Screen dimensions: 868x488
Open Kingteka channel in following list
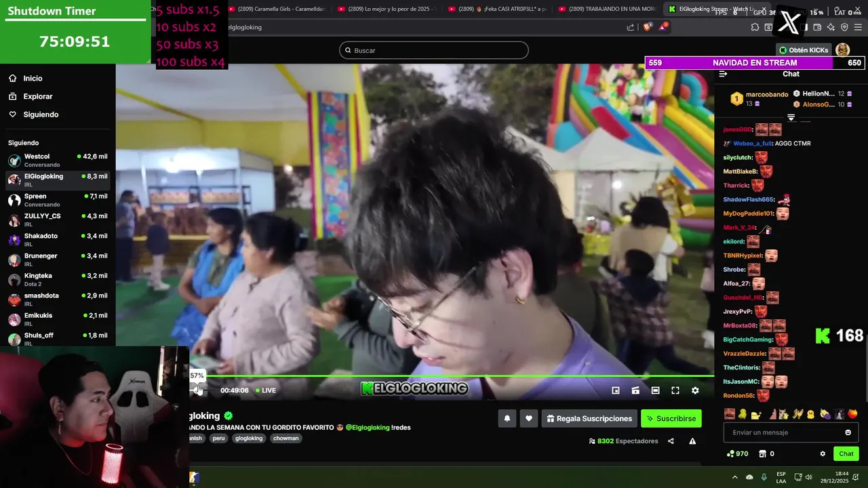click(x=58, y=279)
